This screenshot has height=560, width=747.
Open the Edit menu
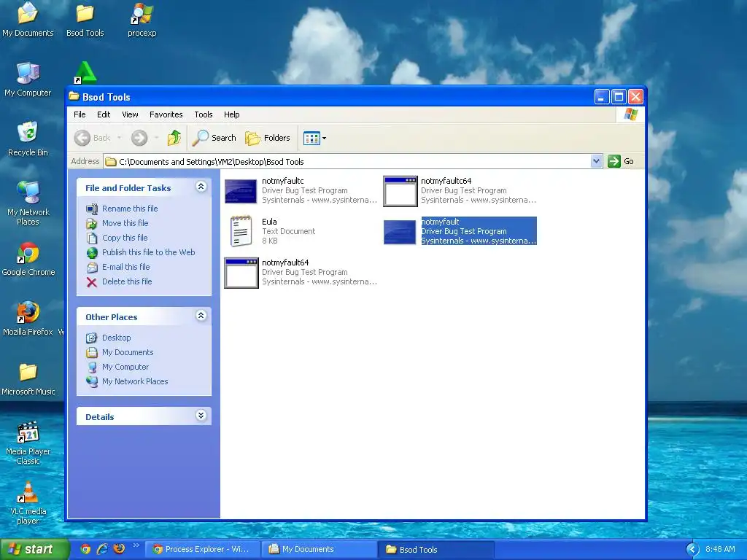104,114
